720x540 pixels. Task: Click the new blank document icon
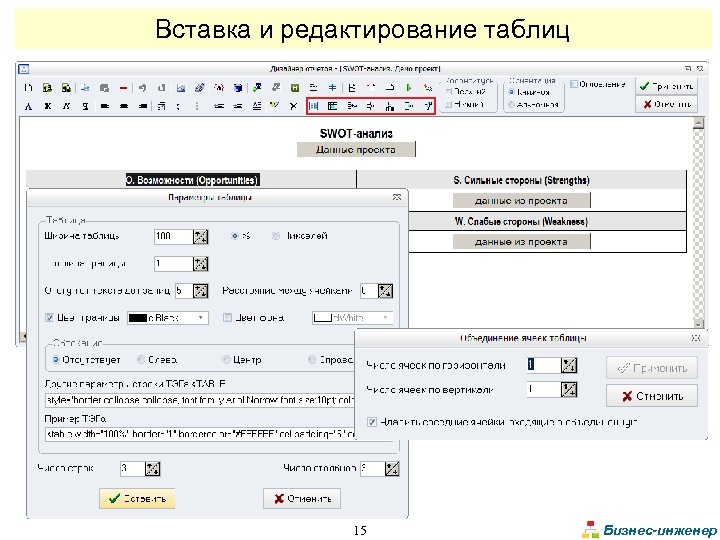coord(28,87)
